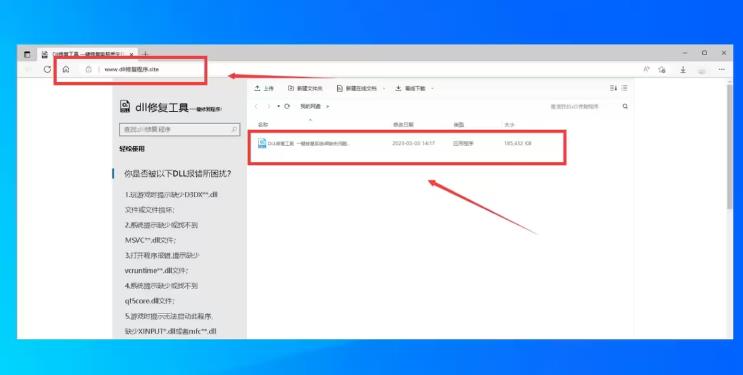
Task: Open the 我的网盘 breadcrumb
Action: pos(310,106)
